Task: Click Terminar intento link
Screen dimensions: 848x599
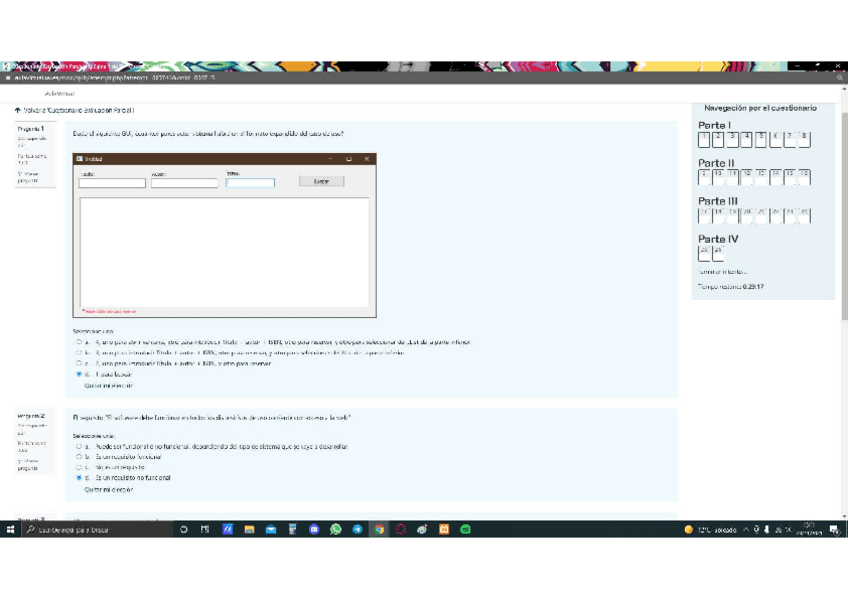Action: 723,272
